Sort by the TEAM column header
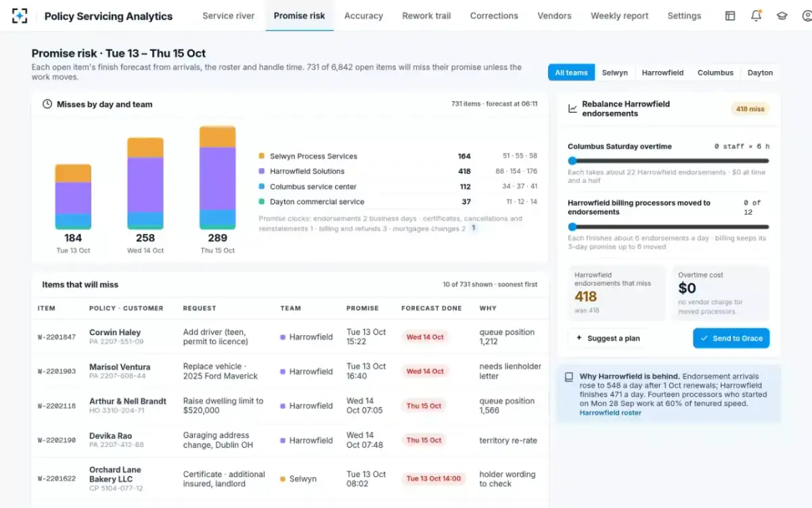This screenshot has height=508, width=812. (291, 308)
